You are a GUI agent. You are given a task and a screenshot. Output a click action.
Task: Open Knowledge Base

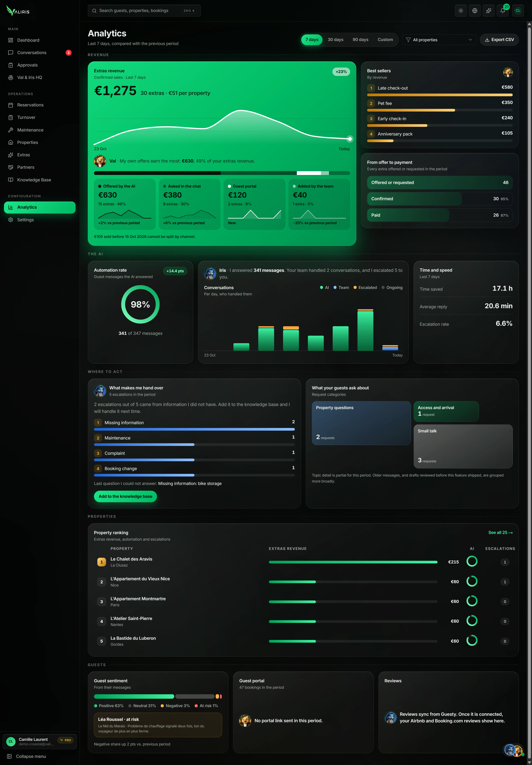tap(40, 180)
